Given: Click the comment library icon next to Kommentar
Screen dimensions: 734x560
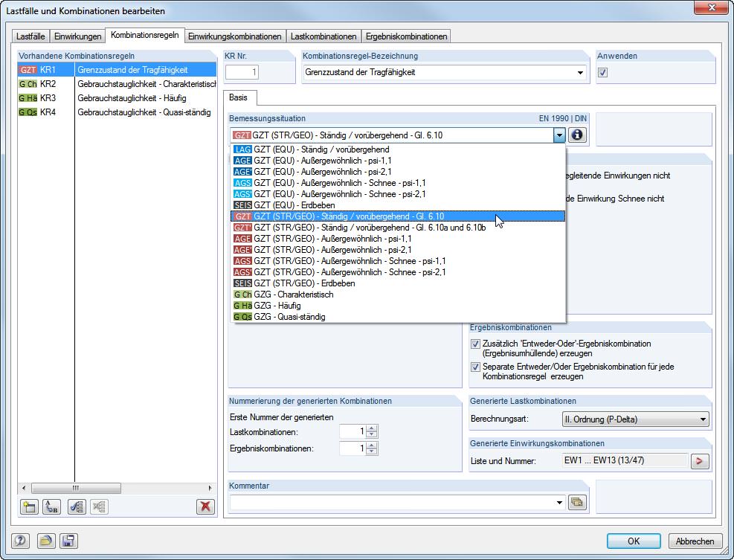Looking at the screenshot, I should [x=577, y=503].
